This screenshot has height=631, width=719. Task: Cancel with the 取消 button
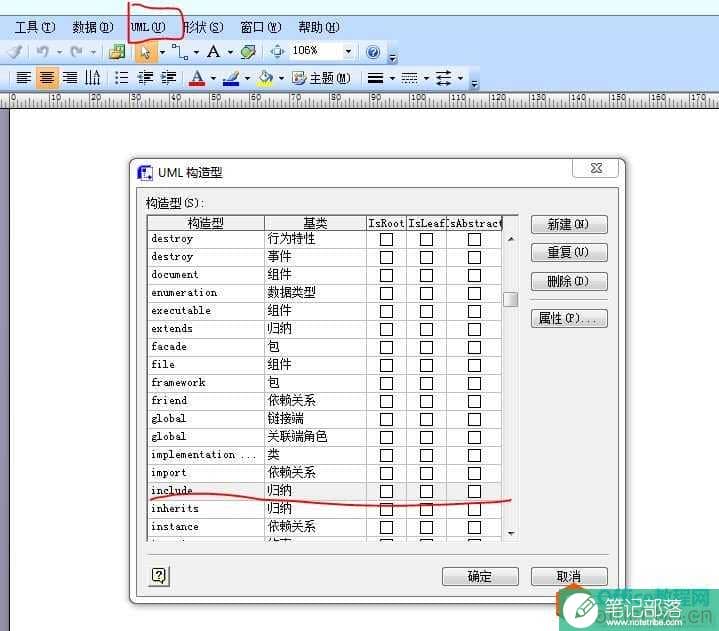569,576
